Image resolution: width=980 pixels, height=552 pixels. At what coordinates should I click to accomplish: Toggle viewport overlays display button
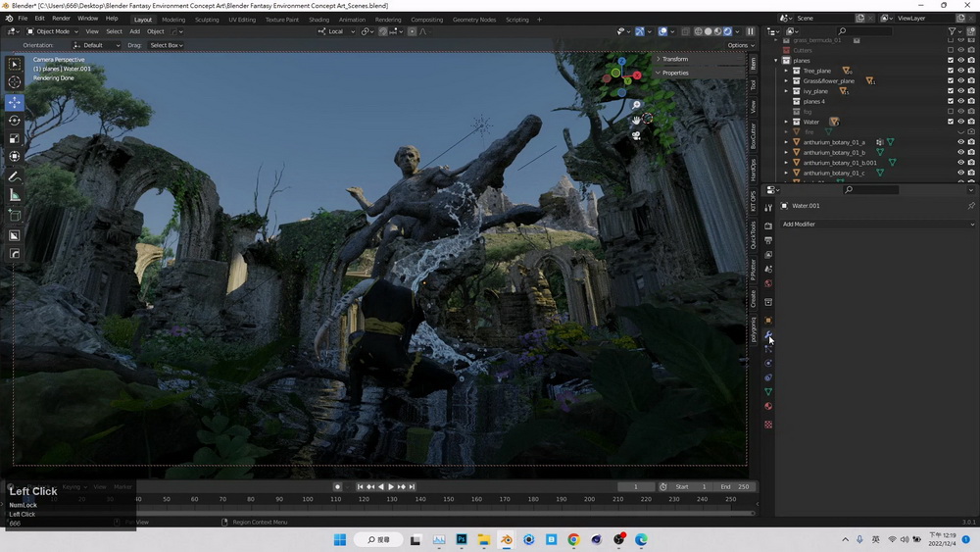tap(662, 31)
